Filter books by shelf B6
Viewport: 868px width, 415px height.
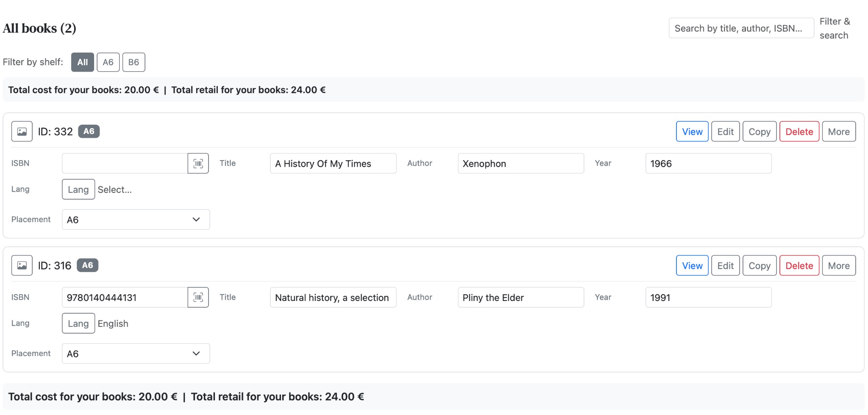tap(134, 62)
